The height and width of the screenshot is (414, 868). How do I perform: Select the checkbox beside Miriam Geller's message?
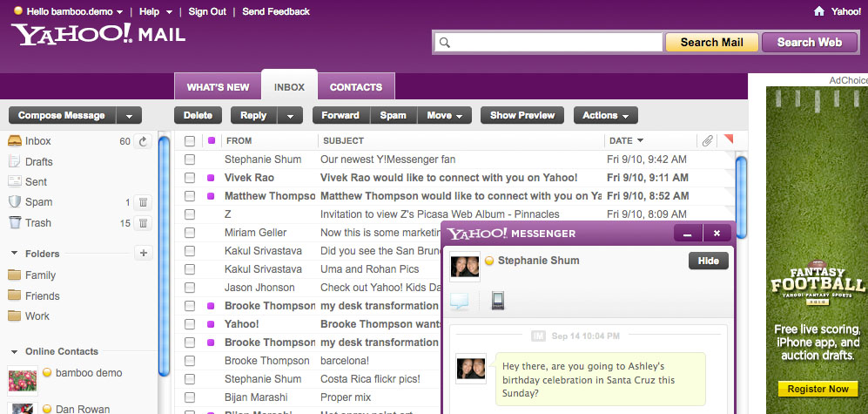click(x=190, y=233)
